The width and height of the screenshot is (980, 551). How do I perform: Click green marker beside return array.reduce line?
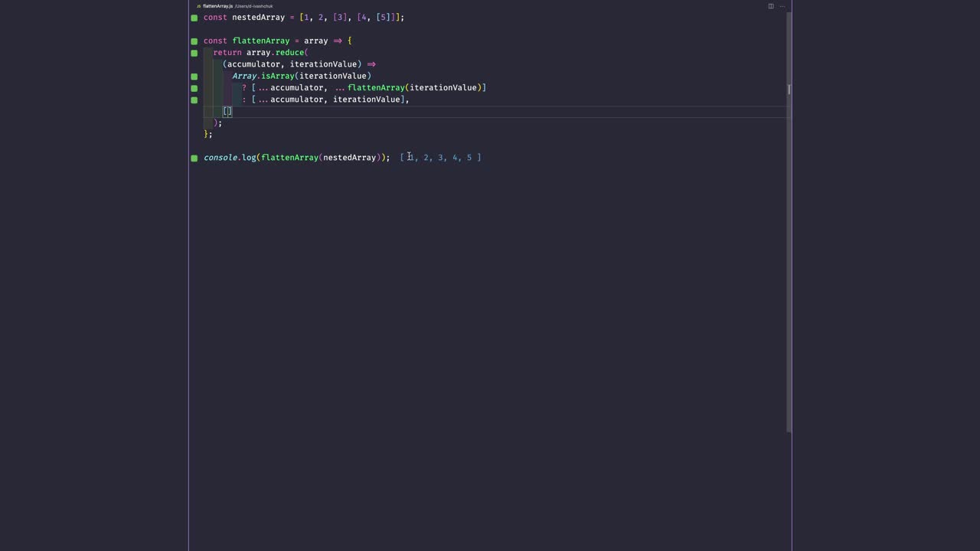[194, 53]
